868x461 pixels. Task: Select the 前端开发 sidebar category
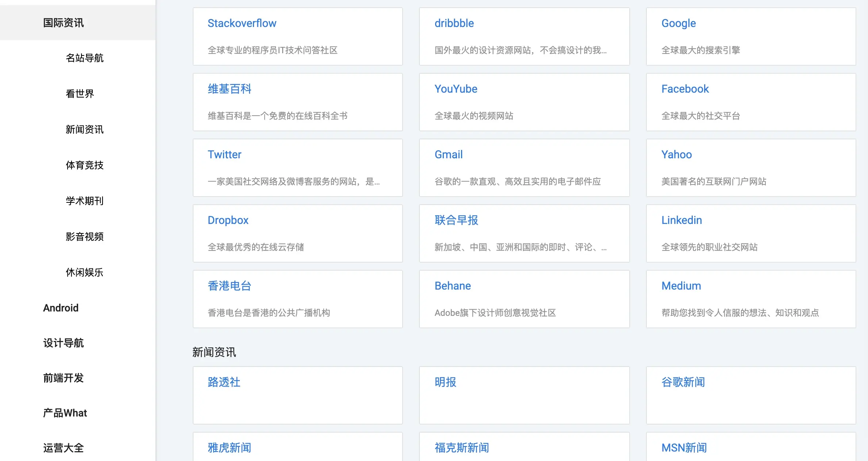(x=64, y=378)
